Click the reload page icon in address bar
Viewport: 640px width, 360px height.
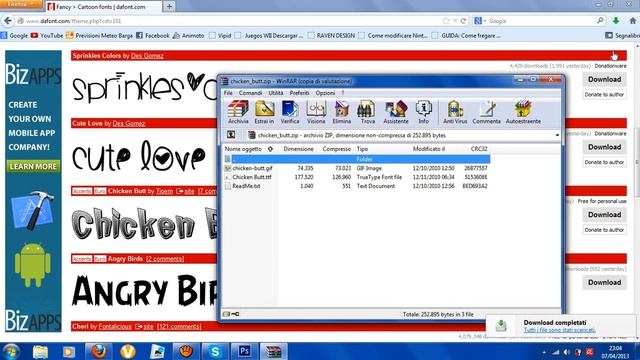(x=463, y=21)
